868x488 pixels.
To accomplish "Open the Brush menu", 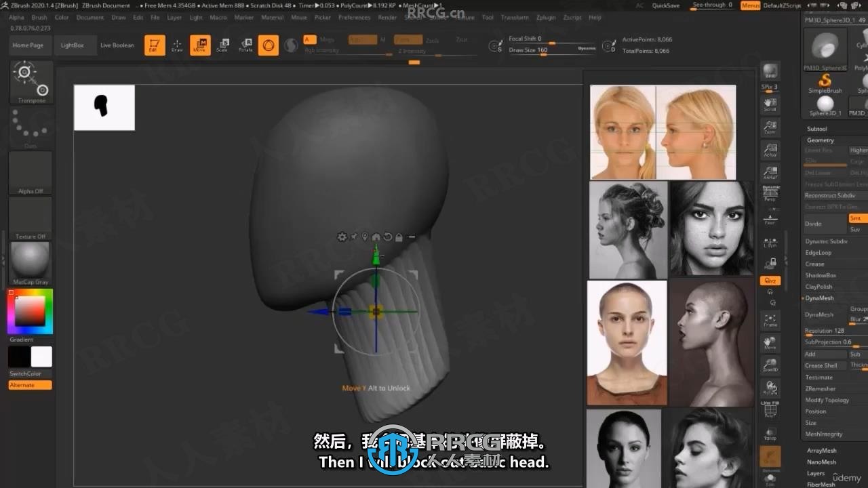I will tap(39, 18).
